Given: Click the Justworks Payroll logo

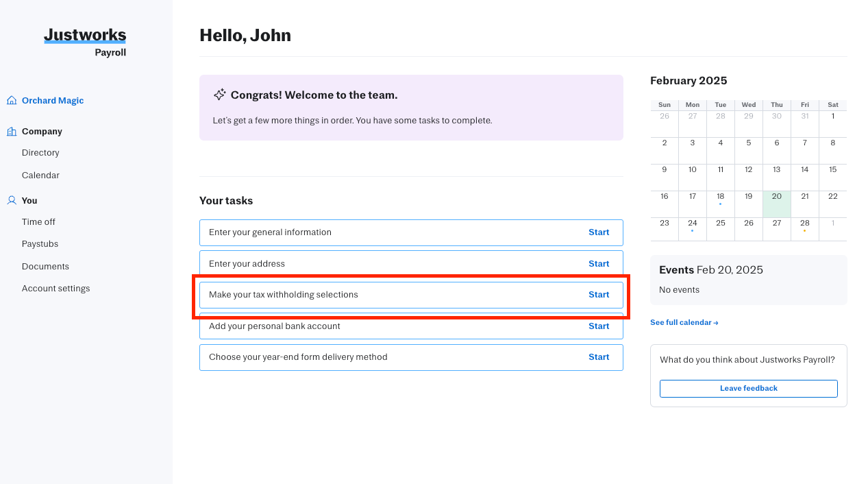Looking at the screenshot, I should point(85,42).
